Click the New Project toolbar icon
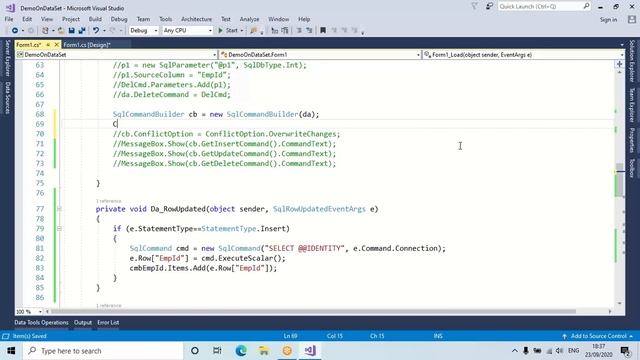Image resolution: width=640 pixels, height=360 pixels. [x=45, y=31]
